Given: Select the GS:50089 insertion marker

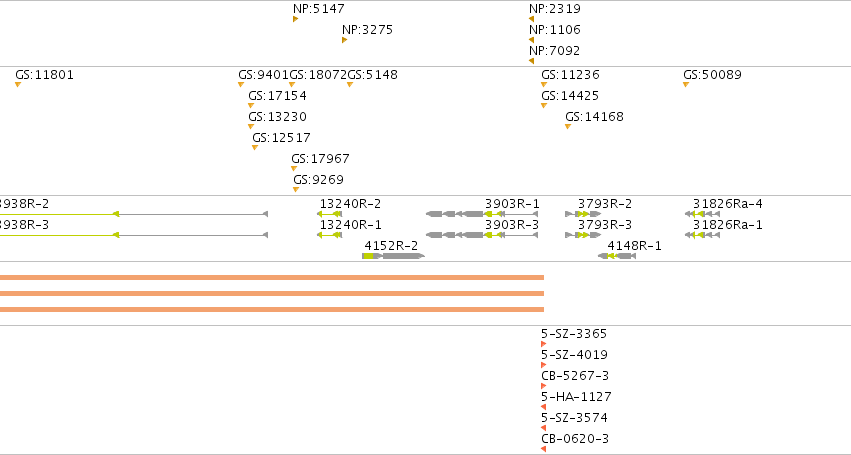Looking at the screenshot, I should coord(686,85).
